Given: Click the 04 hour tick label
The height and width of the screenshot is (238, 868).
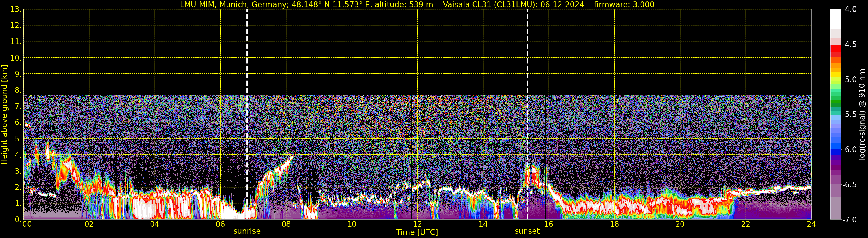Looking at the screenshot, I should 155,224.
